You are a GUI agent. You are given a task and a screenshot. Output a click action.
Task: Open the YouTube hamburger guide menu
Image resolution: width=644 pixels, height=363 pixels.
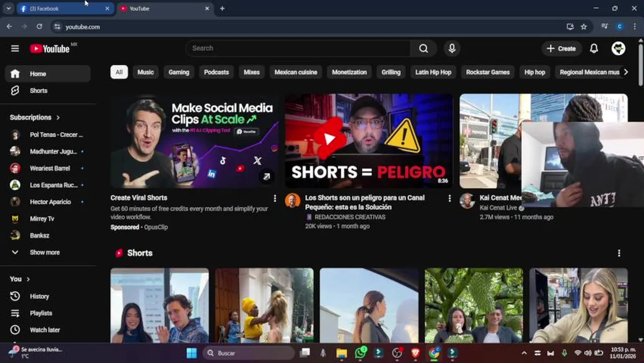(x=15, y=48)
